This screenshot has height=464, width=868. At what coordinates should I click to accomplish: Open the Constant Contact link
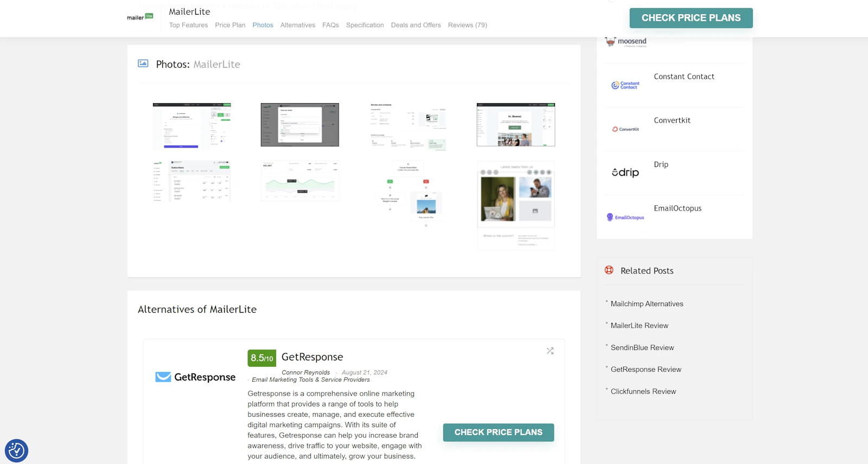click(x=684, y=77)
